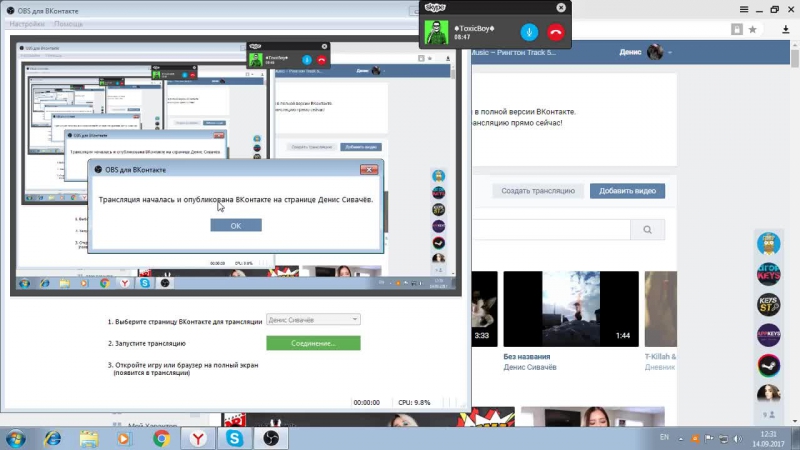The width and height of the screenshot is (800, 450).
Task: Open the T-Killah video thumbnail
Action: (661, 309)
